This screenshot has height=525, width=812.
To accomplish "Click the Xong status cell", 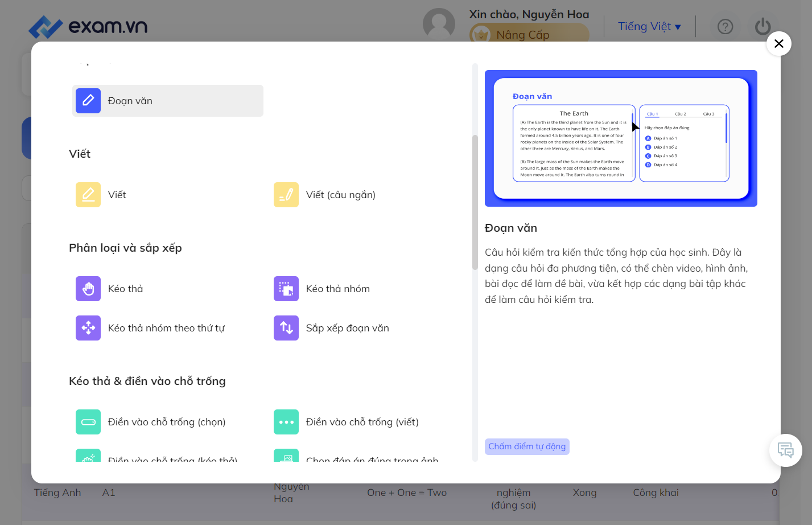I will (x=584, y=493).
